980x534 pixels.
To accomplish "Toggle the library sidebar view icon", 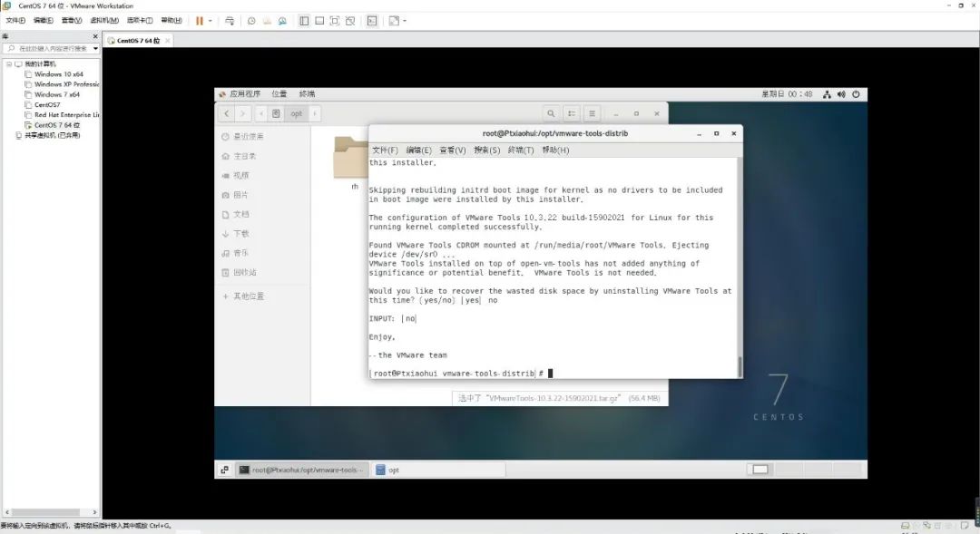I will click(x=304, y=21).
